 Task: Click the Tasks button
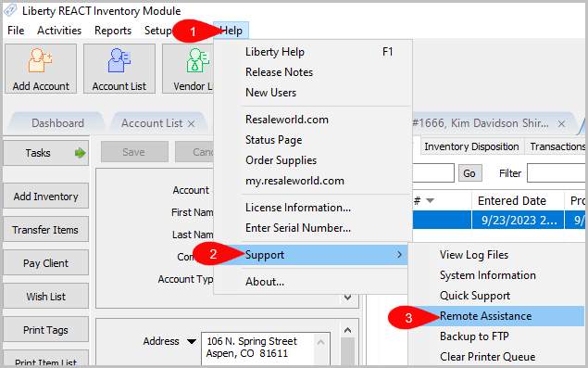(x=45, y=153)
